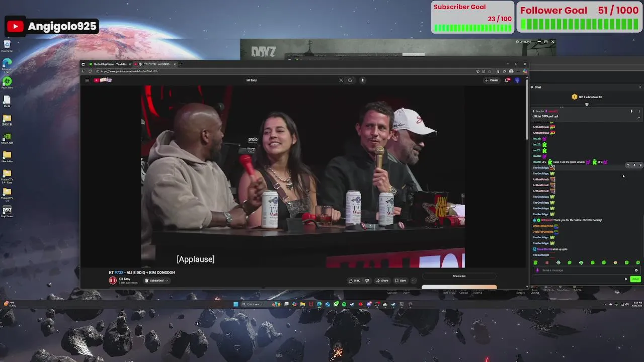This screenshot has height=362, width=644.
Task: Click the YouTube Create button
Action: tap(492, 80)
